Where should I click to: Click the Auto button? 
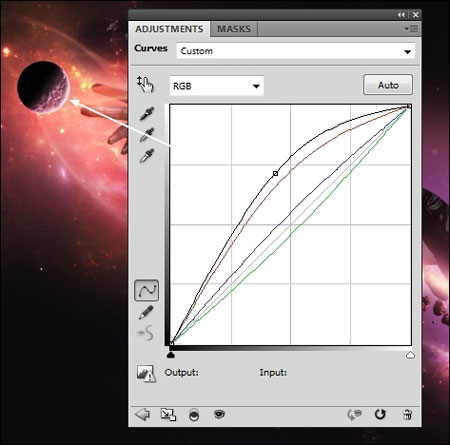point(388,85)
